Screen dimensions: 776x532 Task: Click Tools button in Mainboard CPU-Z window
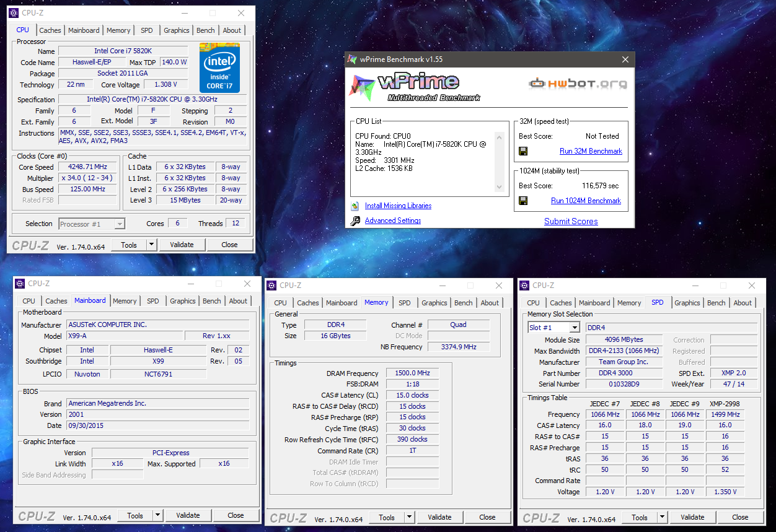[135, 515]
